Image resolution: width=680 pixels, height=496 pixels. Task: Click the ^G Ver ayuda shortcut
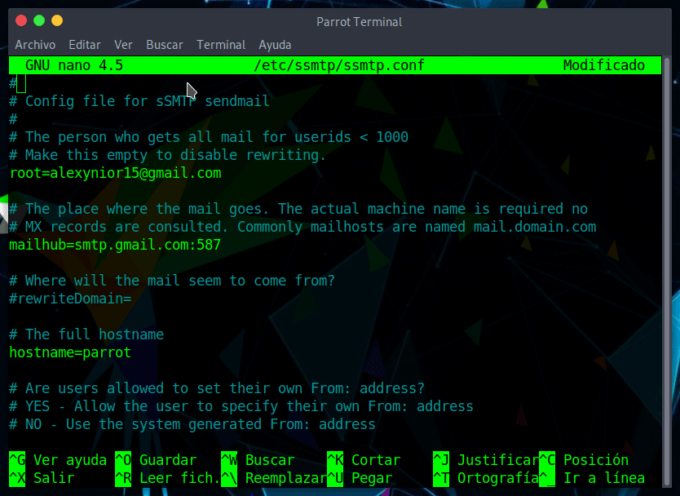tap(58, 460)
